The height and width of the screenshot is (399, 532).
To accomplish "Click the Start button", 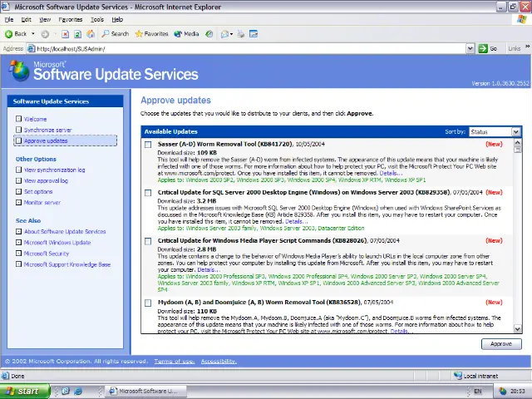I will [25, 392].
